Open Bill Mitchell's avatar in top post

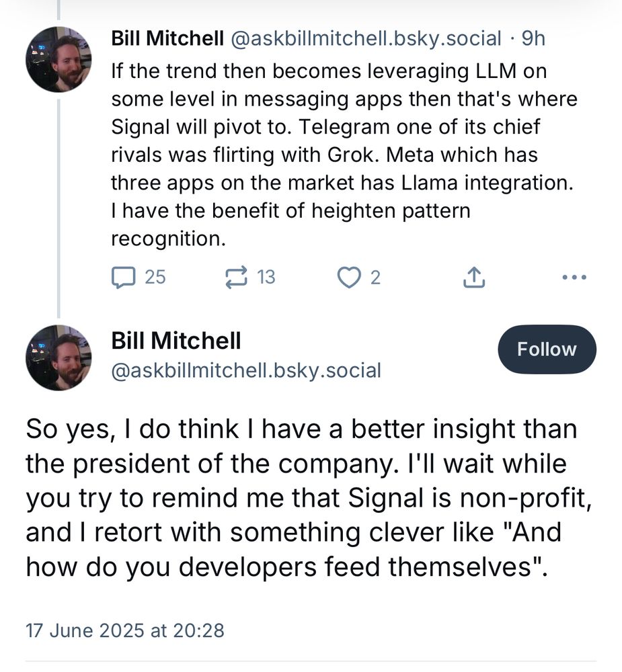click(x=59, y=59)
